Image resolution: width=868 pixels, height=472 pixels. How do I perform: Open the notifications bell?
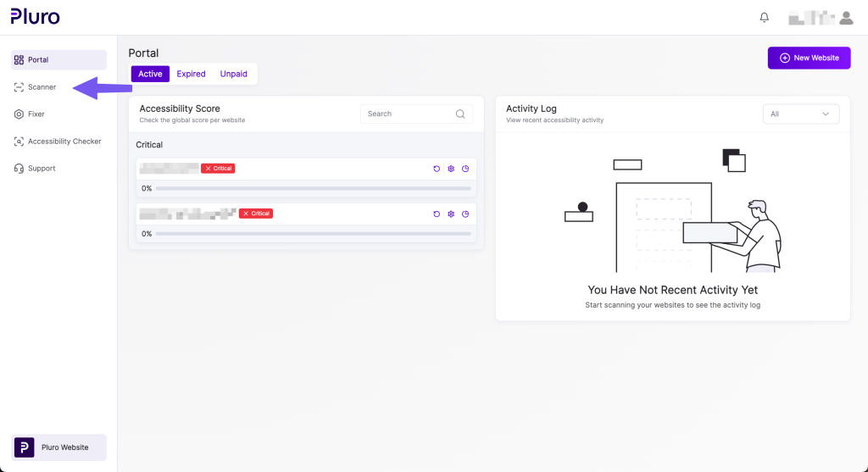tap(765, 17)
